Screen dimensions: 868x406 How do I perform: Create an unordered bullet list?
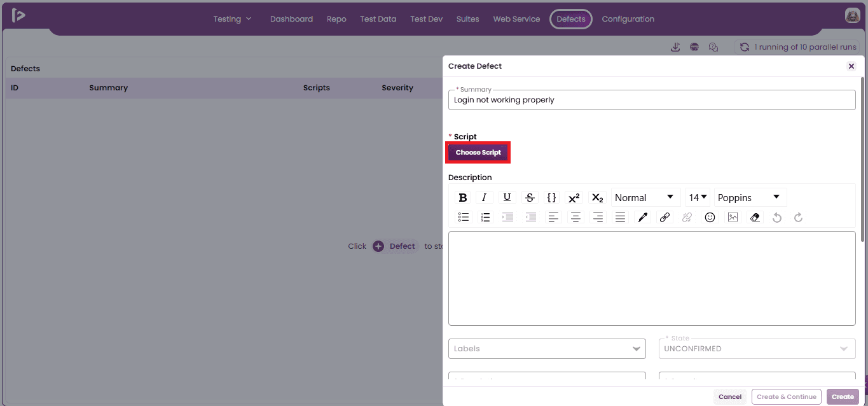pos(464,218)
